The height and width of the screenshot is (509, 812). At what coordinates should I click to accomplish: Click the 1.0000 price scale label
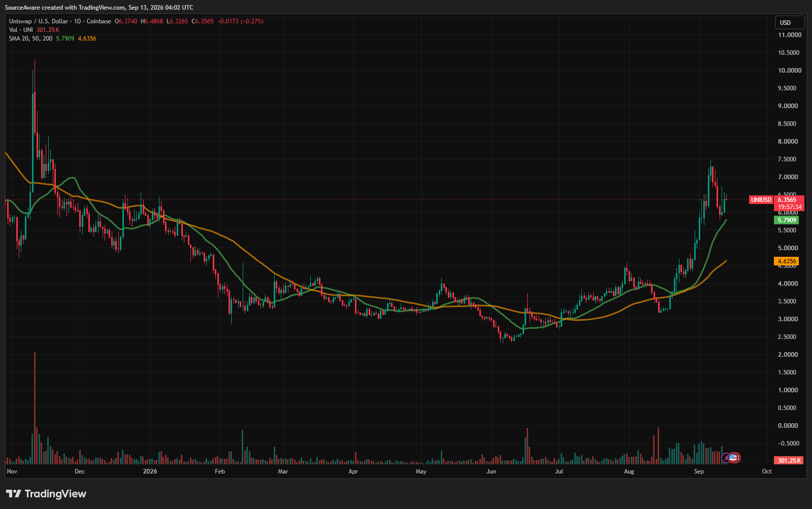point(788,390)
